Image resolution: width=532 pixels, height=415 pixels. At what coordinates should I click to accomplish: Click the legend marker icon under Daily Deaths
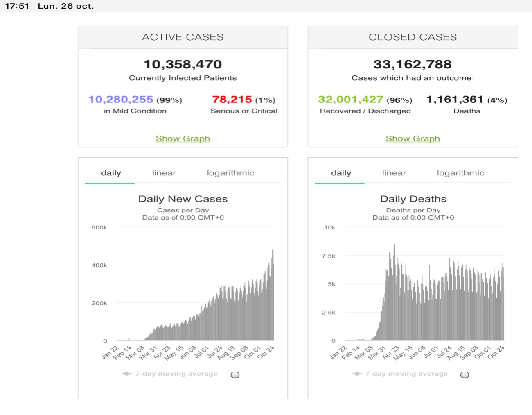pyautogui.click(x=357, y=374)
